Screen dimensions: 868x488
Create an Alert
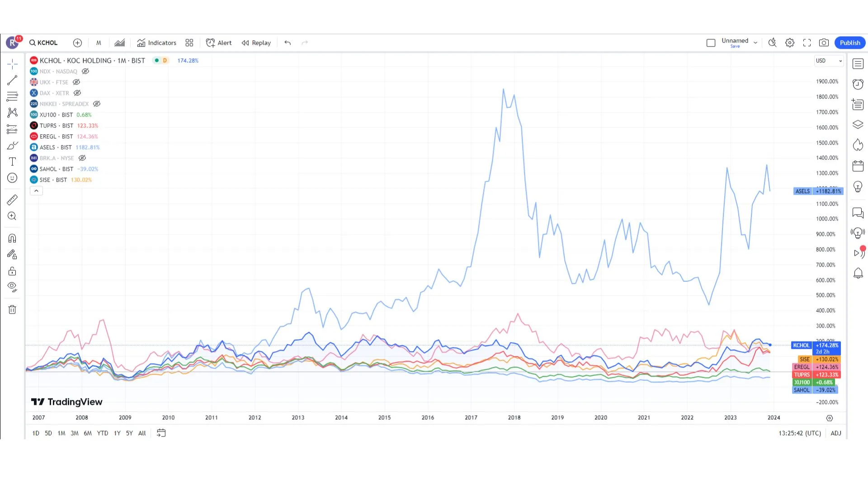click(219, 43)
